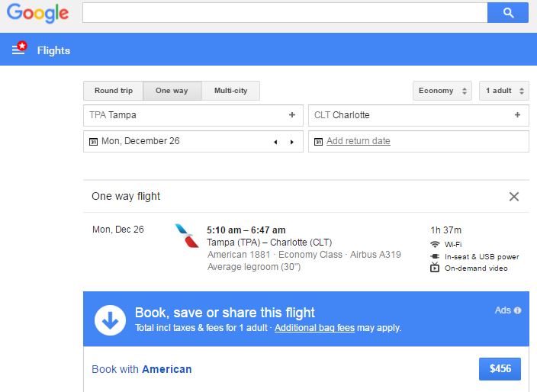The height and width of the screenshot is (392, 537).
Task: Click the calendar icon beside Mon, December 26
Action: point(93,141)
